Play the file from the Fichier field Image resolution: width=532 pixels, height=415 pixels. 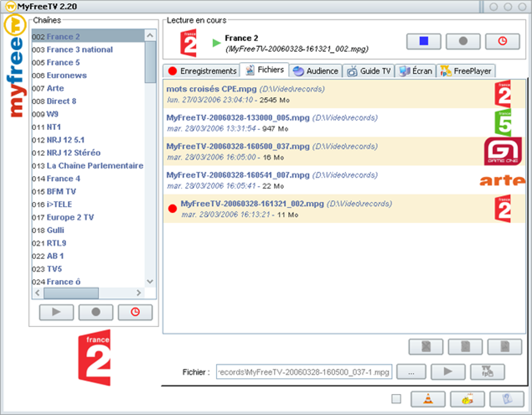point(448,372)
